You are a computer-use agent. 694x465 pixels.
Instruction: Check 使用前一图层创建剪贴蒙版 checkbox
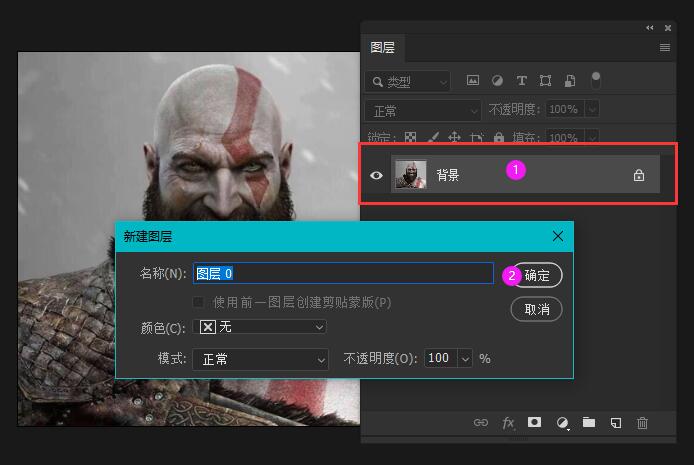pyautogui.click(x=198, y=302)
